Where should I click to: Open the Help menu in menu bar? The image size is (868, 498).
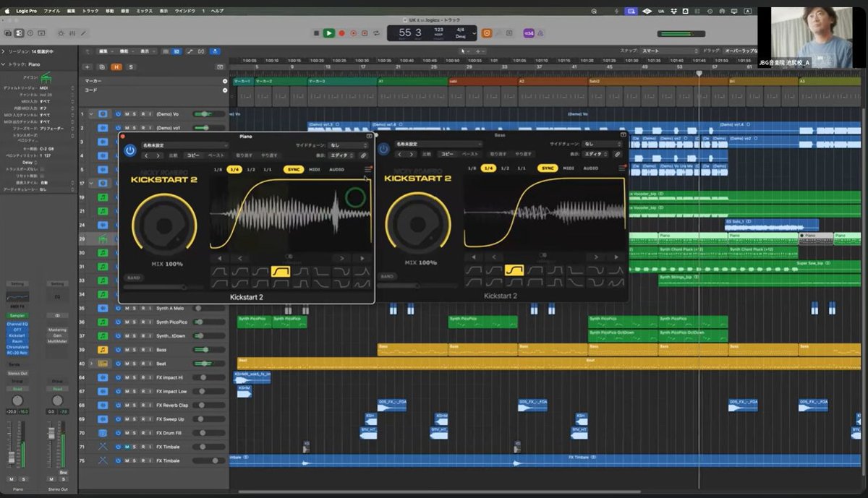click(217, 12)
